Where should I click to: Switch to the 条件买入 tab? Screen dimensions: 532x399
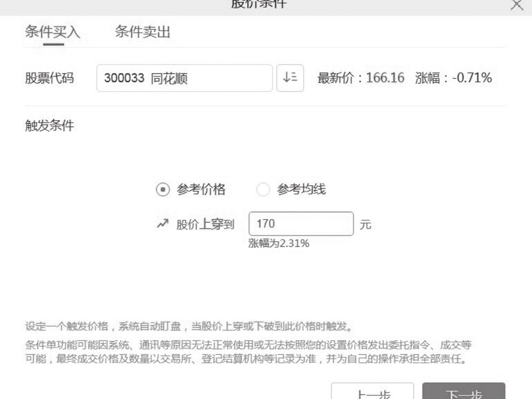[x=53, y=32]
